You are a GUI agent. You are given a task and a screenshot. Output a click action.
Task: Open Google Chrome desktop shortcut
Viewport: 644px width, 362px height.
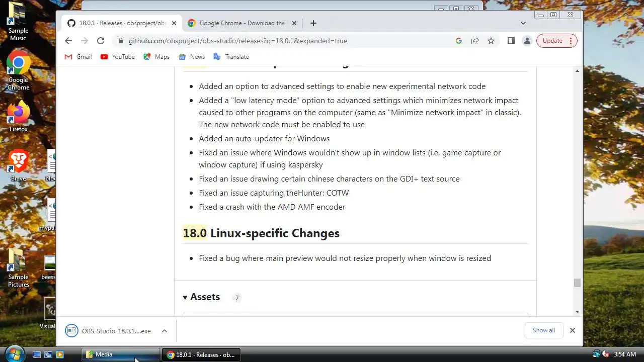tap(18, 71)
